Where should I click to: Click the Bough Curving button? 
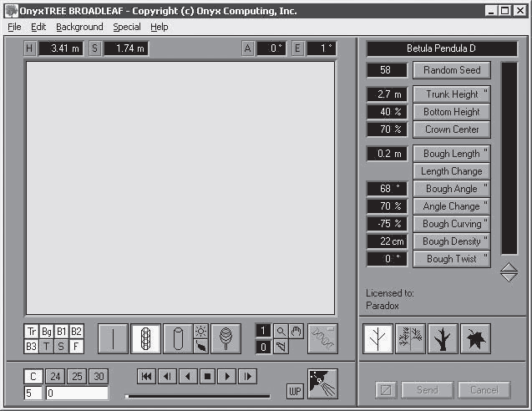pyautogui.click(x=452, y=224)
